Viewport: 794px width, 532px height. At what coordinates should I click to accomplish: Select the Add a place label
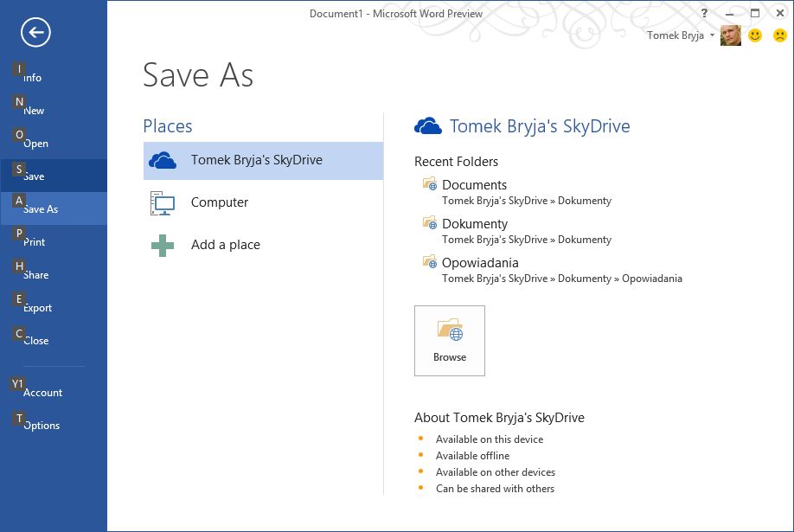tap(226, 245)
